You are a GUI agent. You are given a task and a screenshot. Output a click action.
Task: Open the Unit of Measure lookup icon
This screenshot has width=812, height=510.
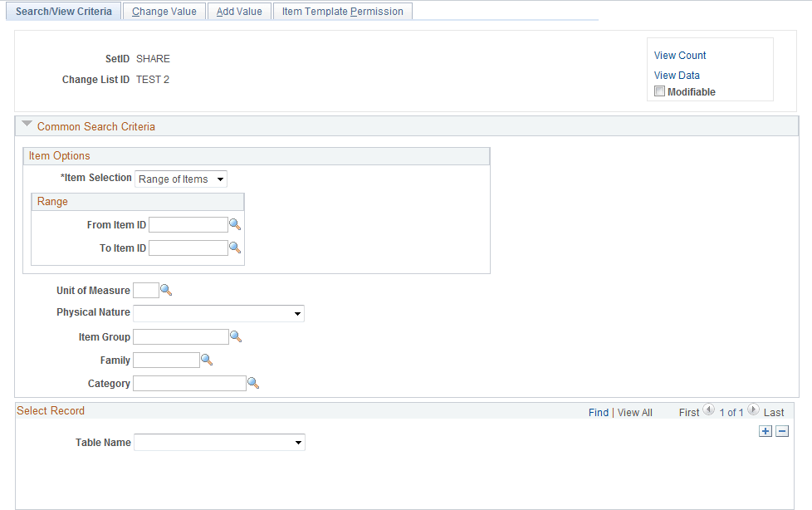[x=165, y=289]
